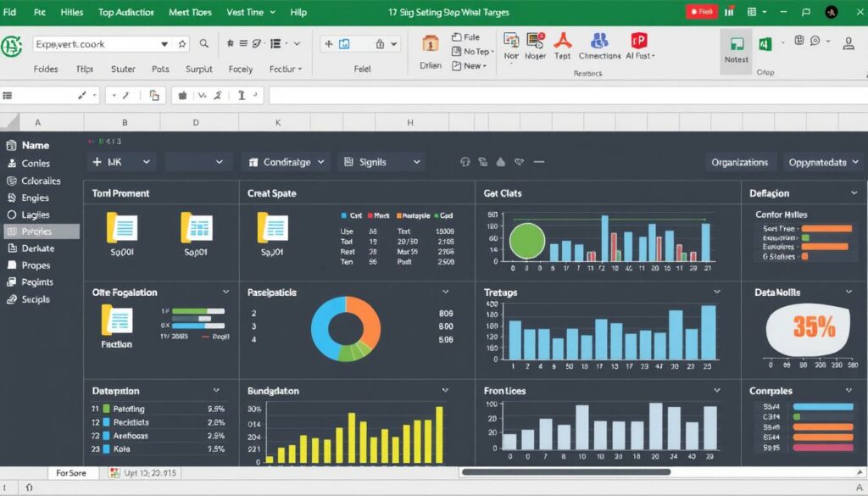868x496 pixels.
Task: Collapse the Deflaqion panel chevron
Action: coord(854,192)
